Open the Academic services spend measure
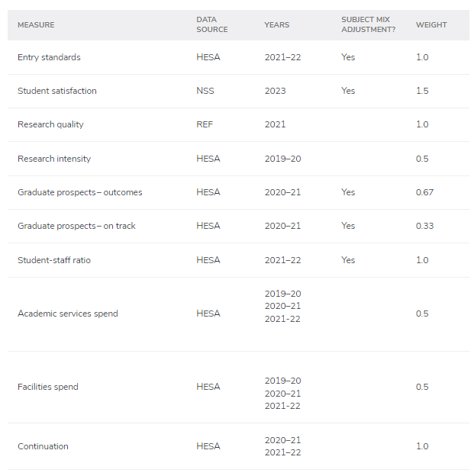The image size is (474, 476). pyautogui.click(x=67, y=314)
